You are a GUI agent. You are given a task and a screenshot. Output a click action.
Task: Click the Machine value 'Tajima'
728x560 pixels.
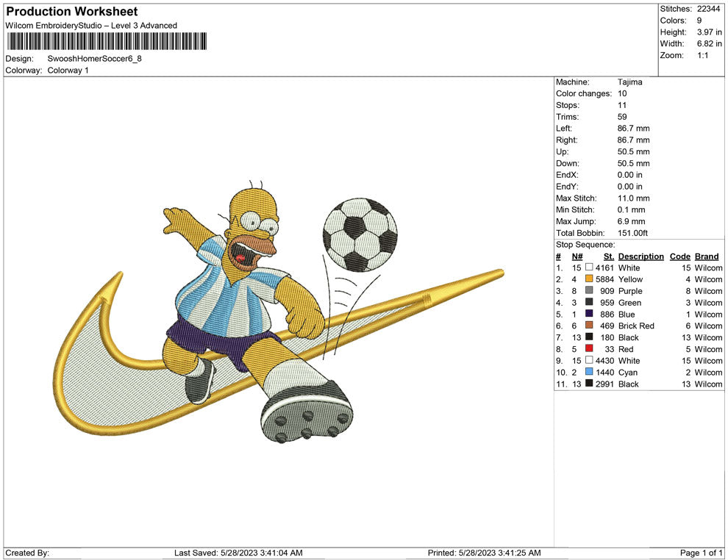[x=630, y=82]
